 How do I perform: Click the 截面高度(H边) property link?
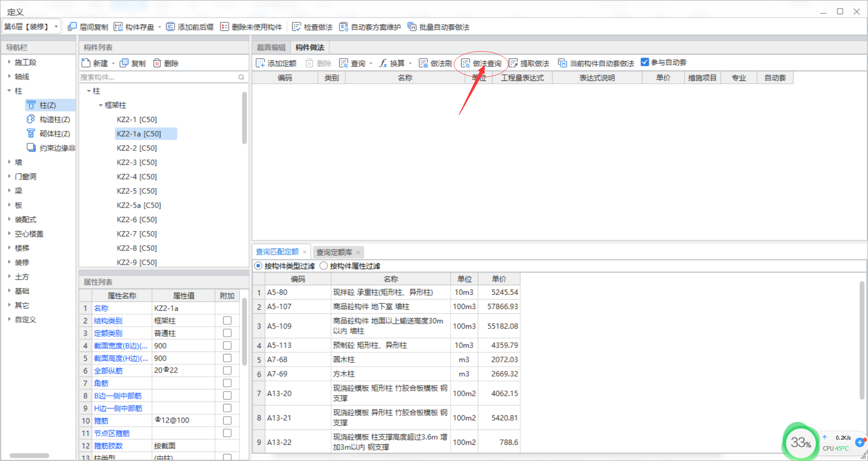click(x=121, y=358)
